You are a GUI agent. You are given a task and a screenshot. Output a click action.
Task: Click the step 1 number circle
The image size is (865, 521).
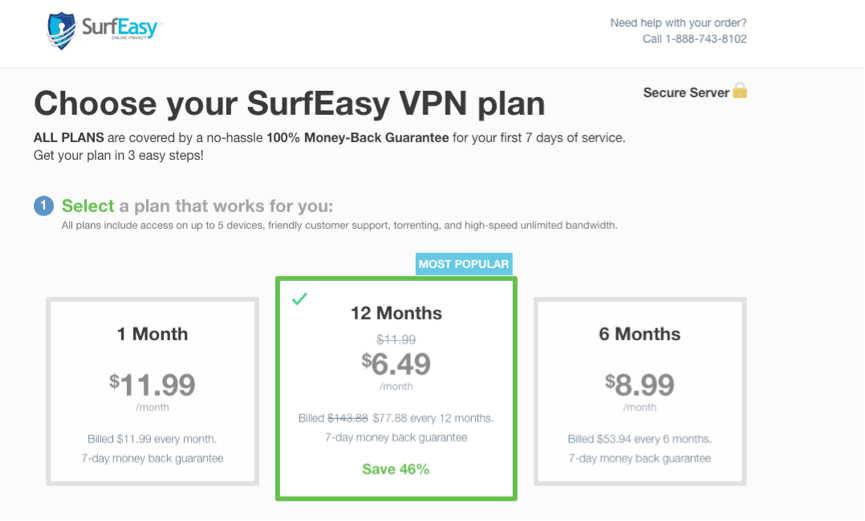coord(44,206)
